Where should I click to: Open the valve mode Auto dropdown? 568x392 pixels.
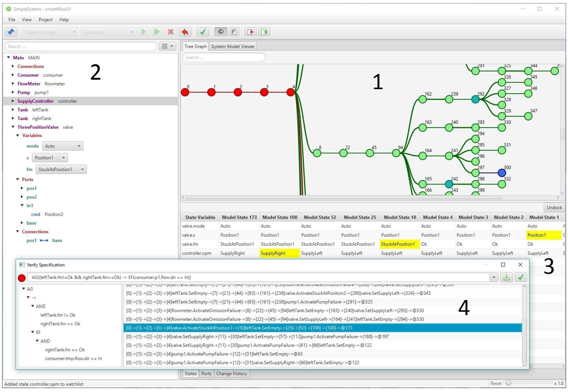[63, 146]
